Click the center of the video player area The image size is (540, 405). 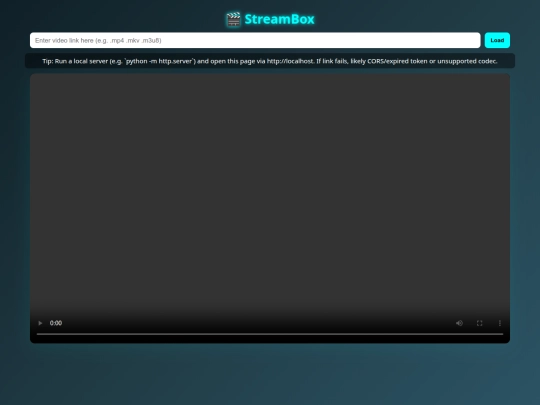click(270, 208)
